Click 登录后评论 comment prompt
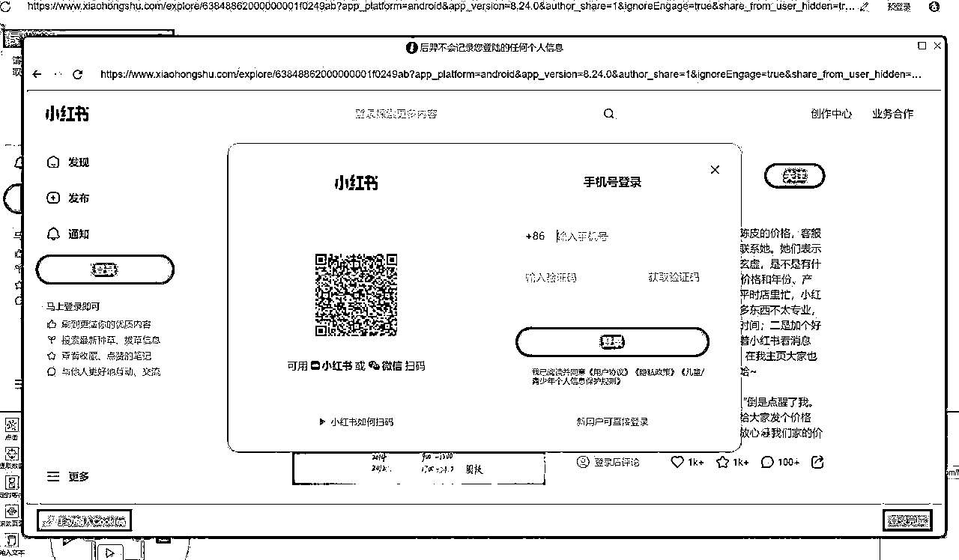Viewport: 959px width, 560px height. [x=617, y=462]
